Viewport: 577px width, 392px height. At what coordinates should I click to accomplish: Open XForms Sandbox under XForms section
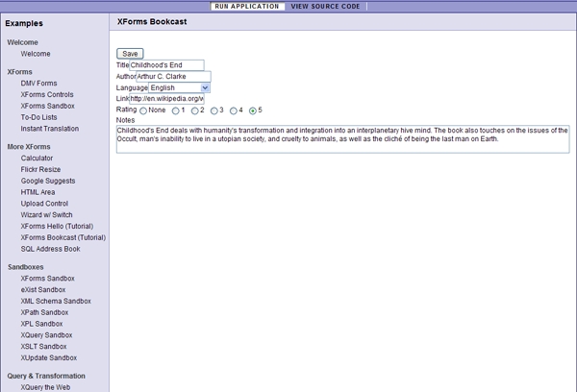pos(47,106)
